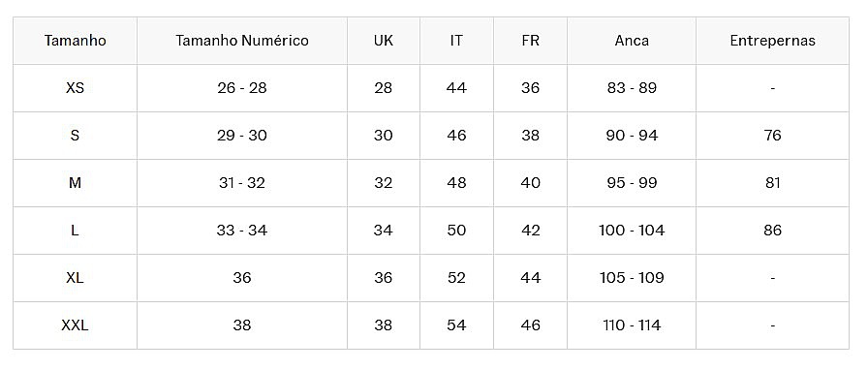Image resolution: width=868 pixels, height=371 pixels.
Task: Select Entrepernas value 86 in L row
Action: click(772, 231)
